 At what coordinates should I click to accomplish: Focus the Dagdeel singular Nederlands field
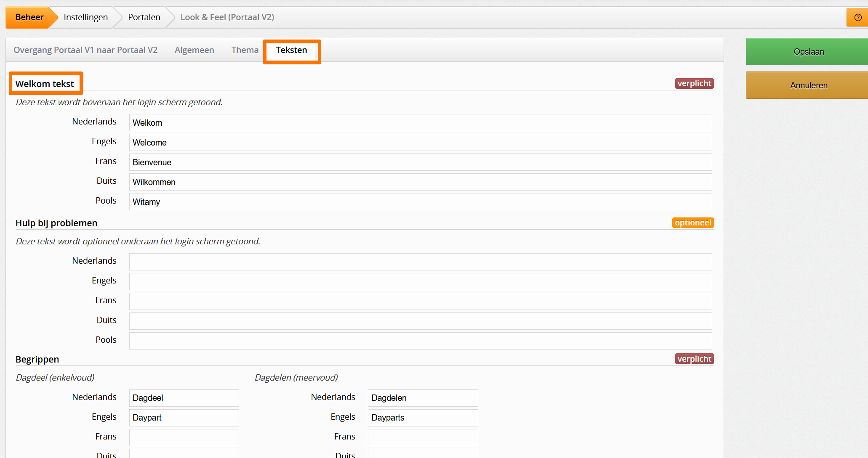point(184,398)
